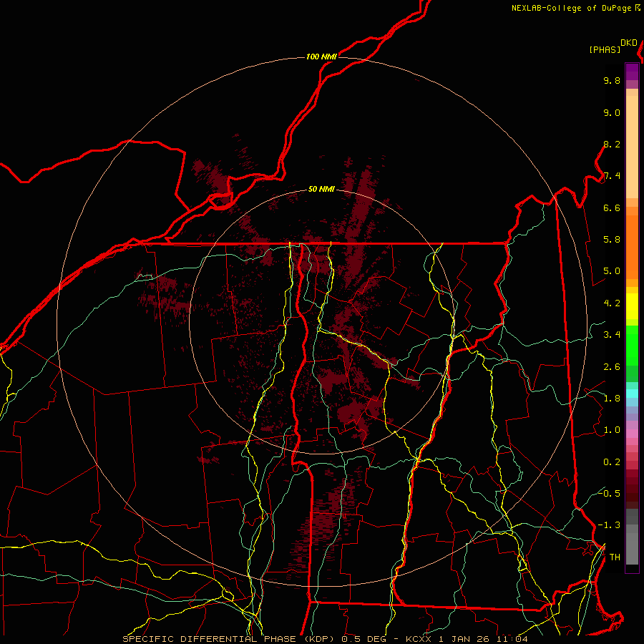Click the 4.2 color scale value
This screenshot has width=644, height=644.
coord(612,303)
